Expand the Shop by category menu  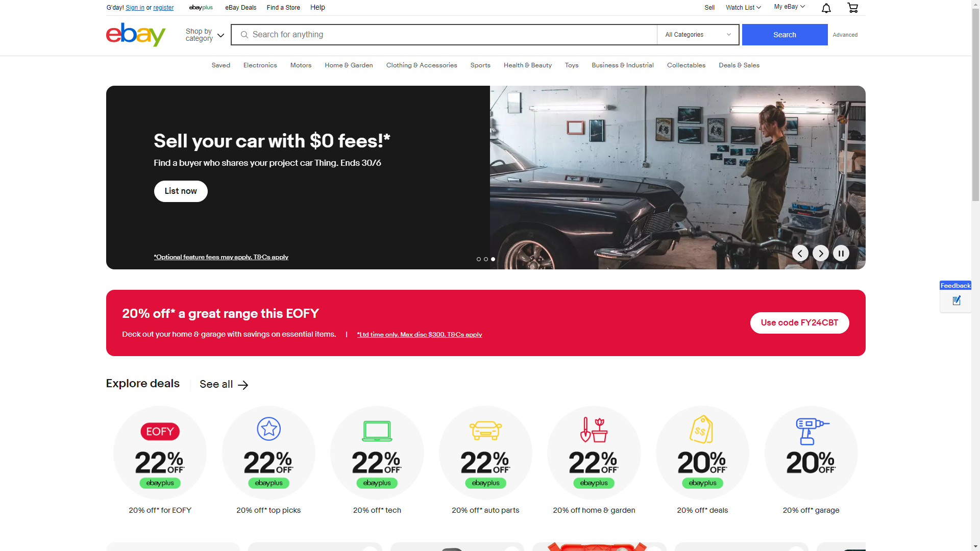click(x=205, y=35)
